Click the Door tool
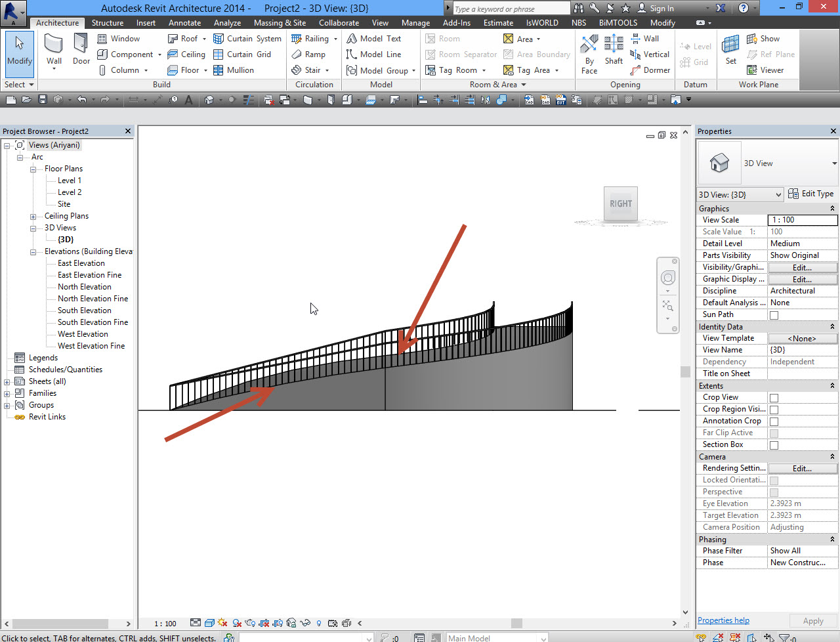This screenshot has height=642, width=840. coord(81,49)
